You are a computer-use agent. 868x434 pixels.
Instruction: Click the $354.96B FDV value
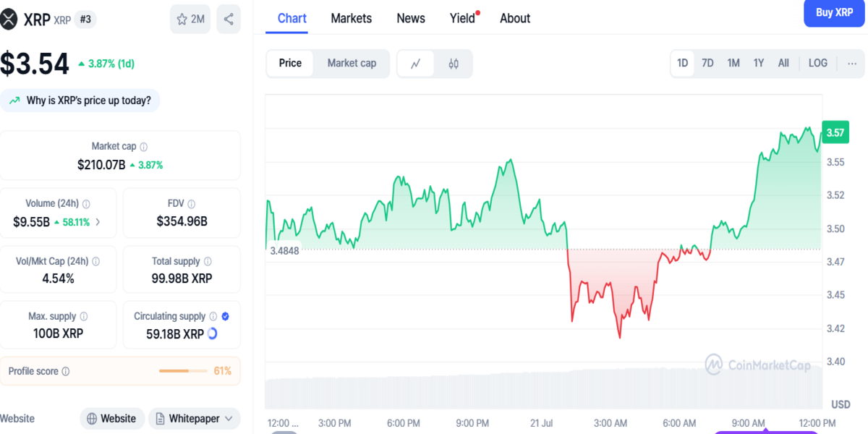point(182,221)
